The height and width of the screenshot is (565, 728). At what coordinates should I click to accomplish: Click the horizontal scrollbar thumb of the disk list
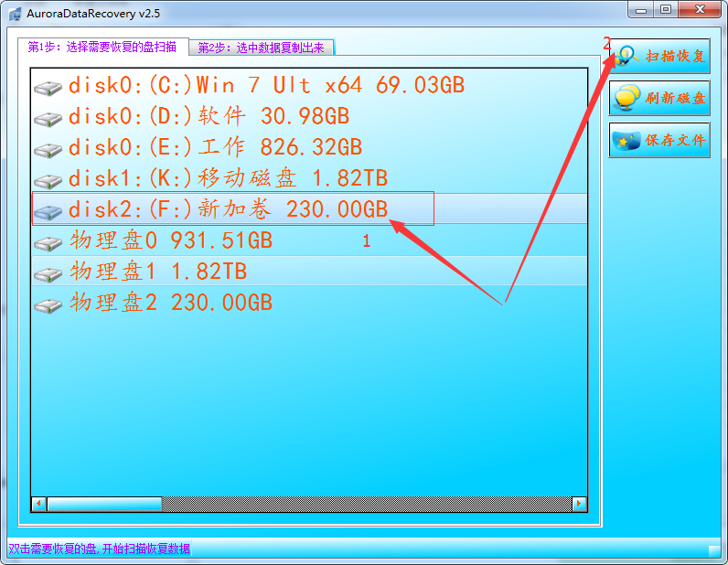pyautogui.click(x=104, y=504)
